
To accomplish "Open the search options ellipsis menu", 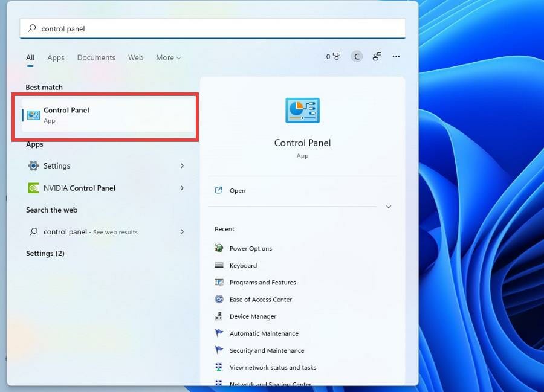I will (396, 56).
